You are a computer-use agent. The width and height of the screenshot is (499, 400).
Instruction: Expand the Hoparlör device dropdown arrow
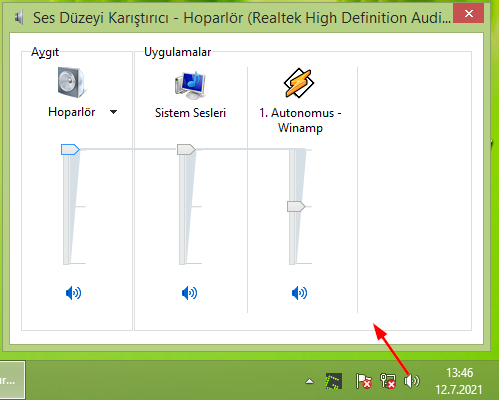point(113,112)
